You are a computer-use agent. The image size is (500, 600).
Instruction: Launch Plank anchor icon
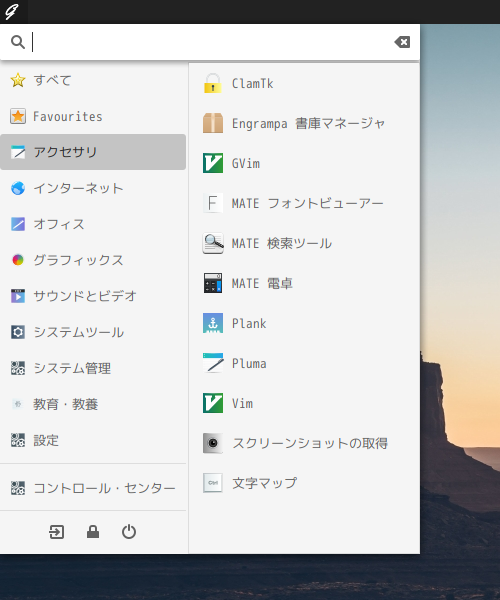point(213,323)
